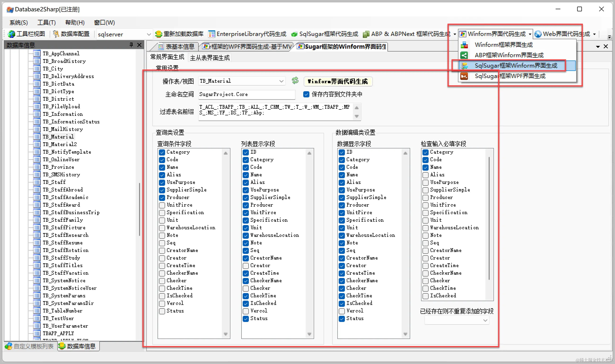Pin the 数据库信息 panel with pushpin icon
615x364 pixels.
point(131,45)
